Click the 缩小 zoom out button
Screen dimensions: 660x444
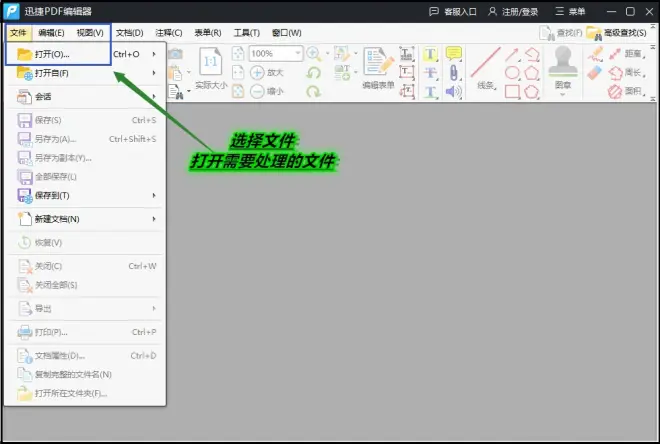tap(266, 91)
